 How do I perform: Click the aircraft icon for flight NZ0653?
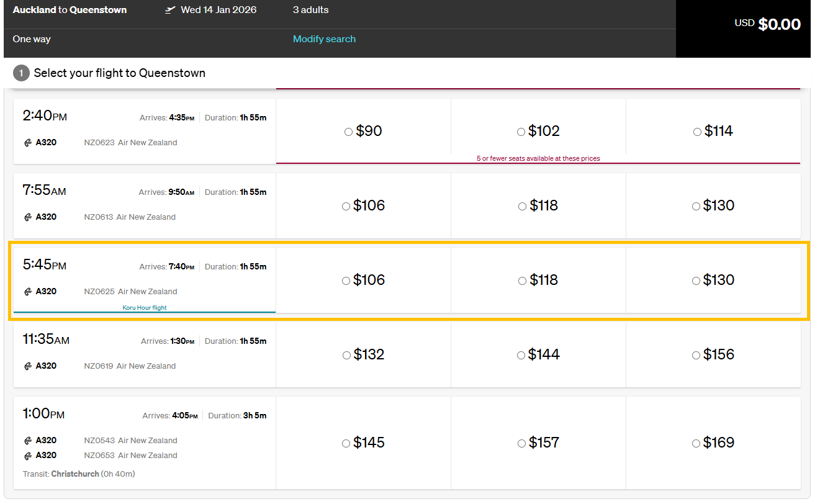[28, 456]
